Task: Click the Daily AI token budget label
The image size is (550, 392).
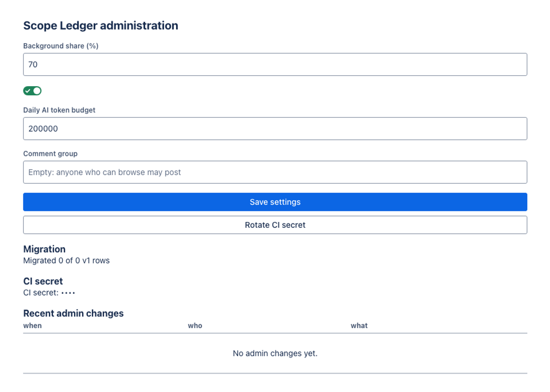Action: click(60, 110)
